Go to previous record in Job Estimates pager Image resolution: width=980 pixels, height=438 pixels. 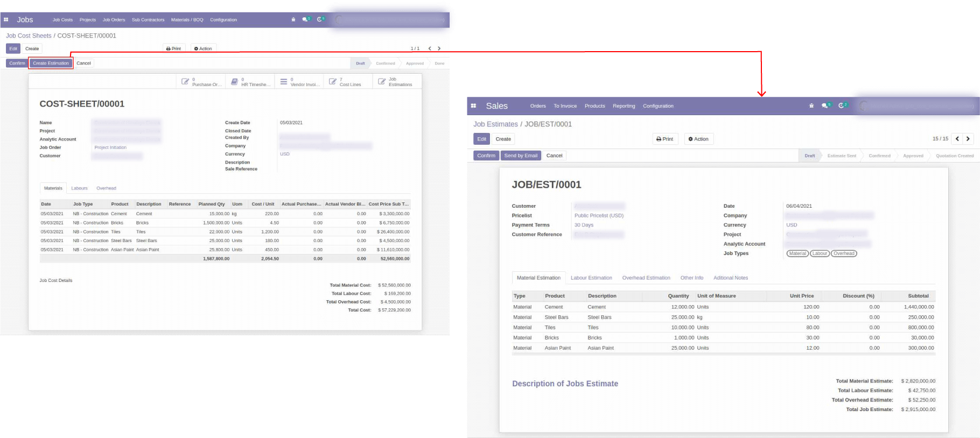coord(957,139)
